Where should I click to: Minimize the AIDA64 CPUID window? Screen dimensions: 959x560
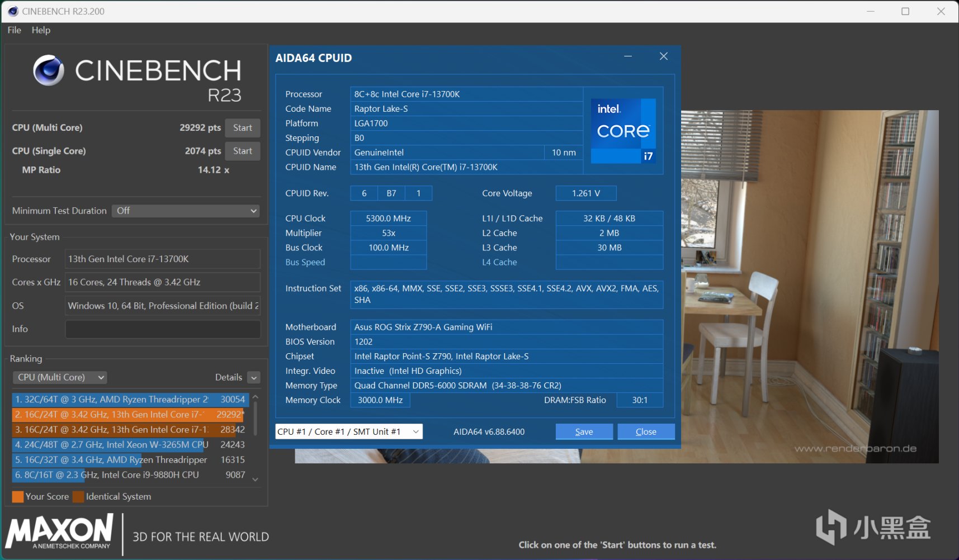[x=628, y=56]
